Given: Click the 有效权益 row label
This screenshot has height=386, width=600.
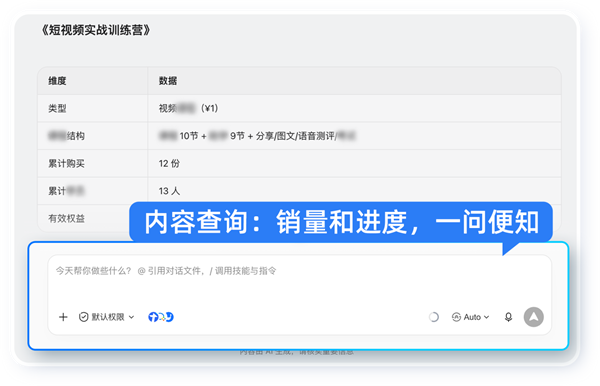Looking at the screenshot, I should (66, 218).
